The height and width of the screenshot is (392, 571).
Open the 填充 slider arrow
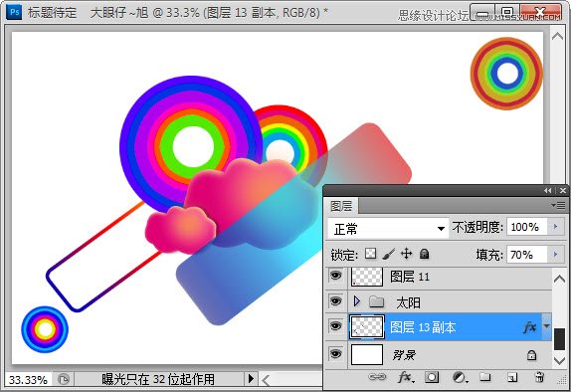point(556,254)
